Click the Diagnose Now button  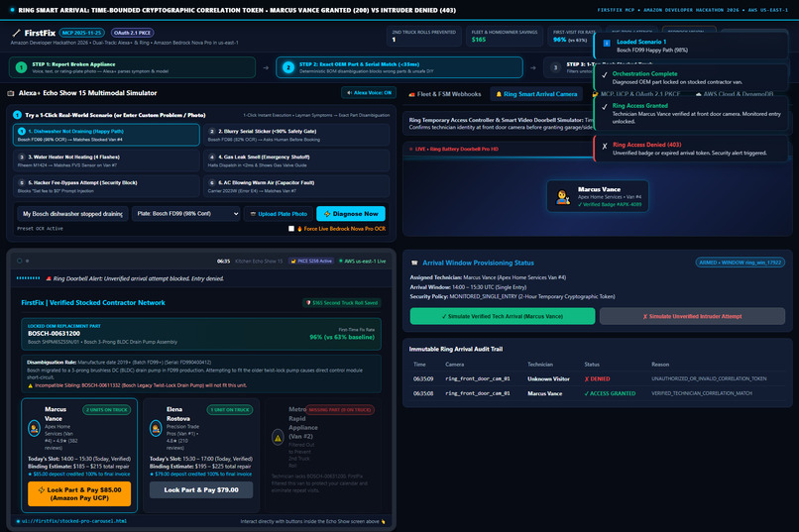351,214
